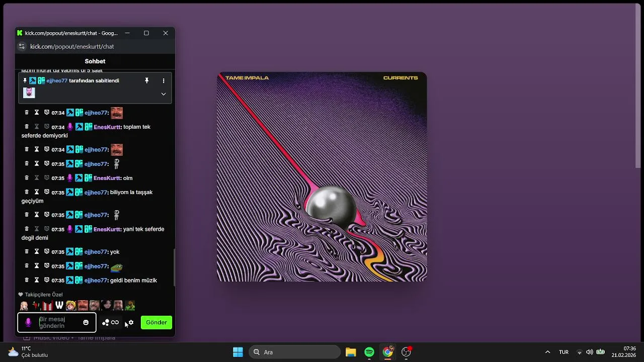Timeout user on the frog emote message
The width and height of the screenshot is (644, 362).
click(37, 266)
